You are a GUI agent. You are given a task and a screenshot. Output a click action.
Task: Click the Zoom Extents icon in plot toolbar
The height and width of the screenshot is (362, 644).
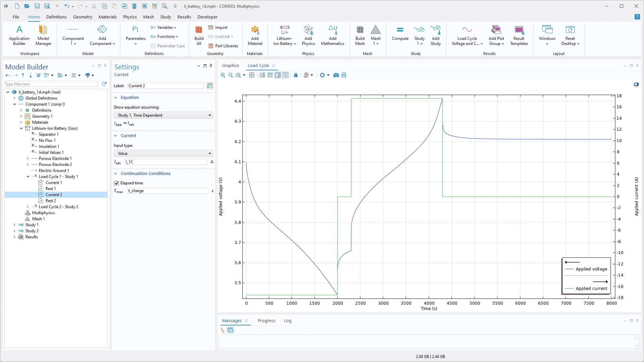(x=252, y=75)
